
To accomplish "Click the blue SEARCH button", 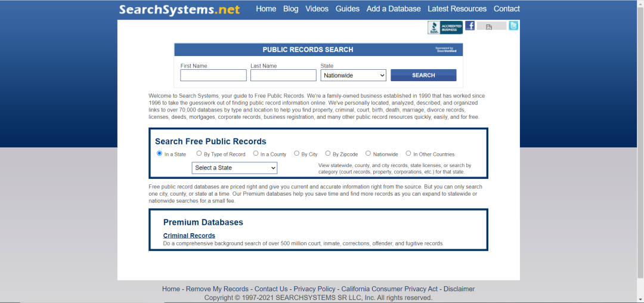I will tap(423, 75).
